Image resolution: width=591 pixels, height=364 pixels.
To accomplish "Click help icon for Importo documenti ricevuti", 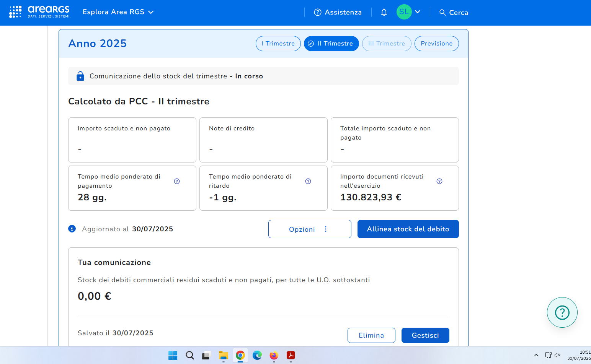I will pyautogui.click(x=439, y=181).
